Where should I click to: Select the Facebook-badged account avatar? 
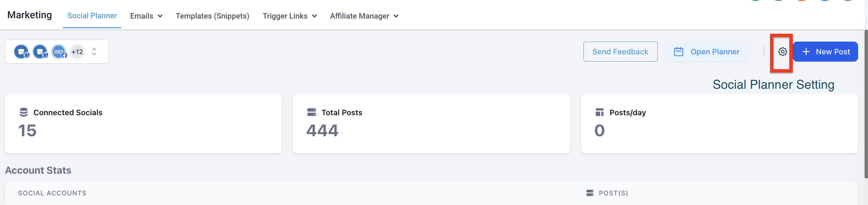(59, 52)
